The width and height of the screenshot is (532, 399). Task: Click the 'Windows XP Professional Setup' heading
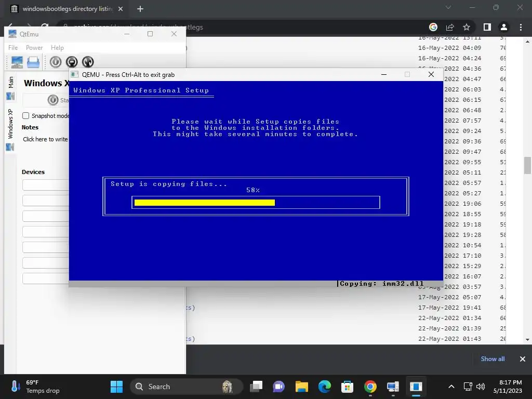141,90
